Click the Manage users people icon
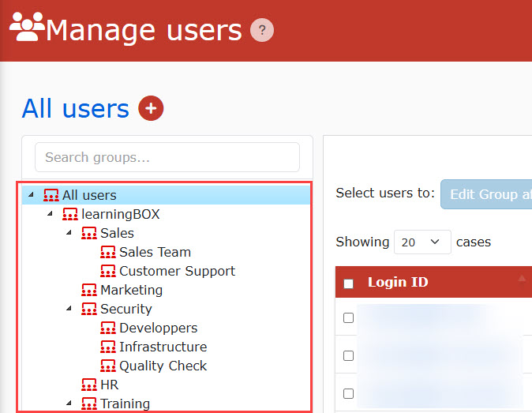The height and width of the screenshot is (413, 532). click(x=27, y=29)
